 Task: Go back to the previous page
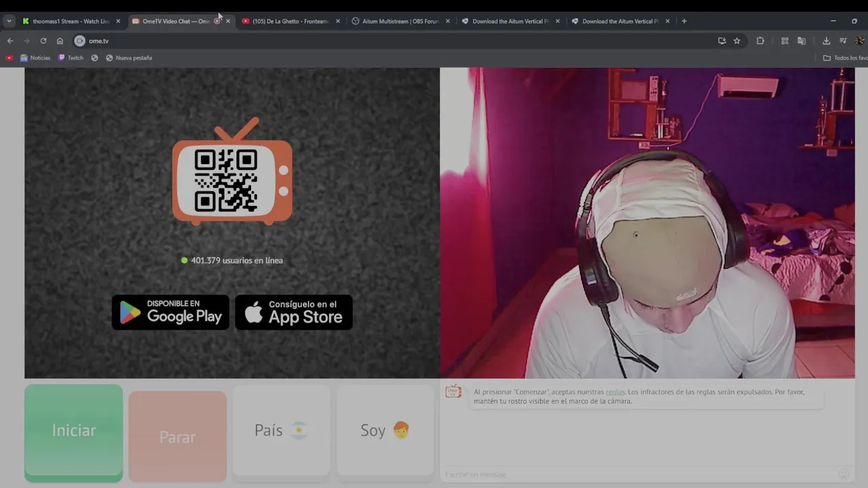pyautogui.click(x=10, y=41)
